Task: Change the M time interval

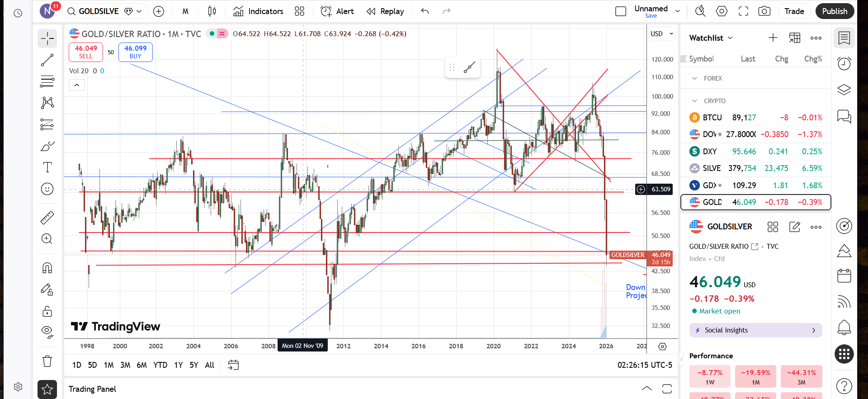Action: tap(185, 11)
